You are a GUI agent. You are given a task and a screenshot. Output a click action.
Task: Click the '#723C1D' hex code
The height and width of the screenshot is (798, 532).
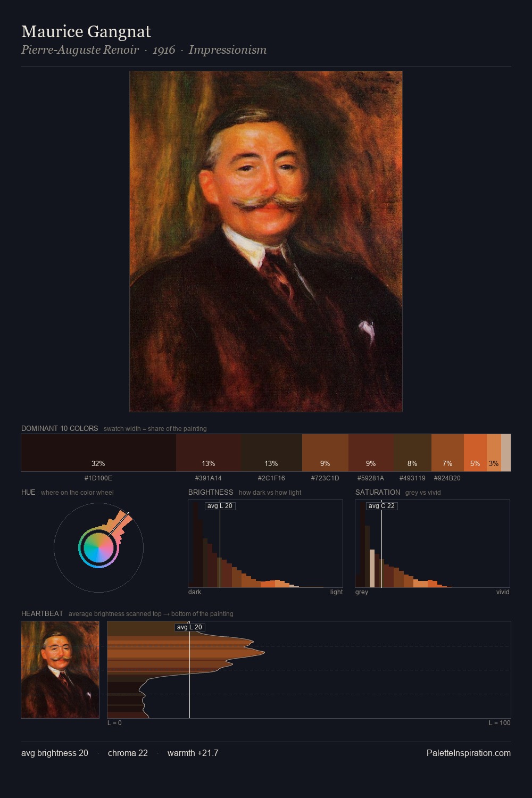pos(325,478)
